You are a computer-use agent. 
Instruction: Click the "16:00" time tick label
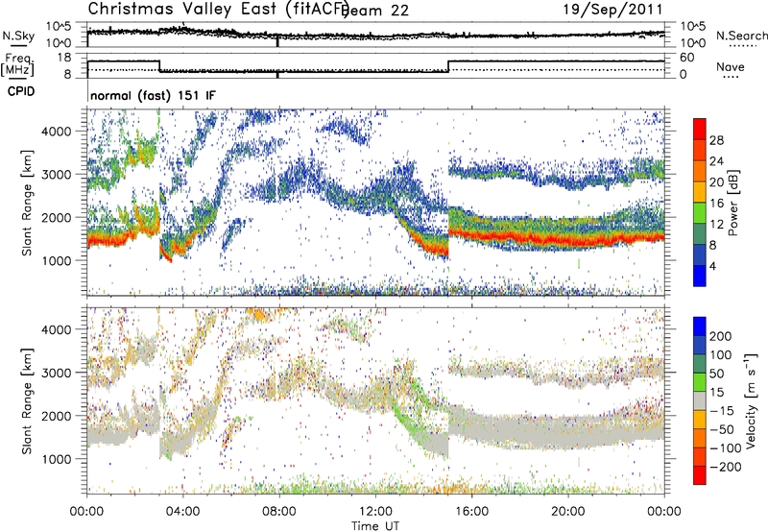(x=471, y=512)
